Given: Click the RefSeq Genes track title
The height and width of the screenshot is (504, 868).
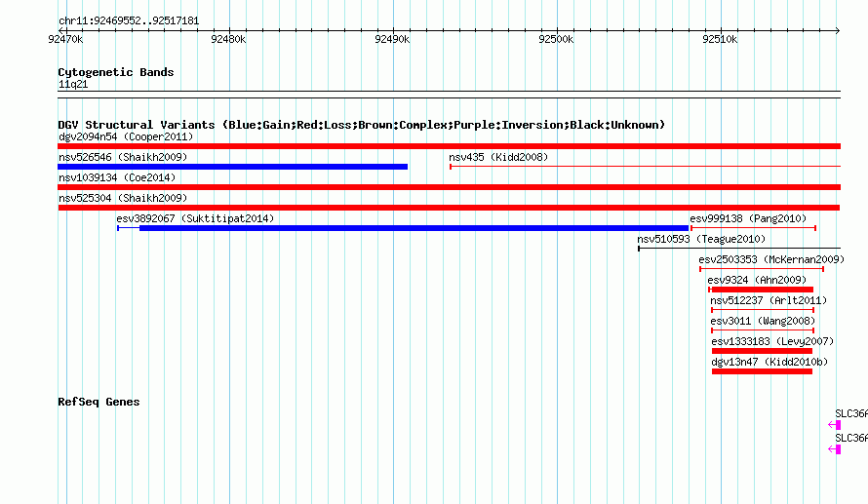Looking at the screenshot, I should click(99, 402).
